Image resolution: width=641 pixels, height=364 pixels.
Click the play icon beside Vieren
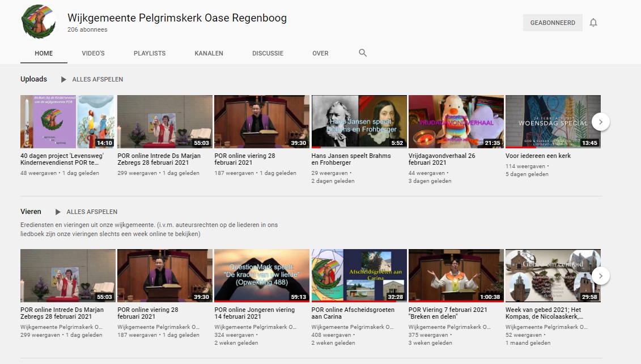point(58,212)
